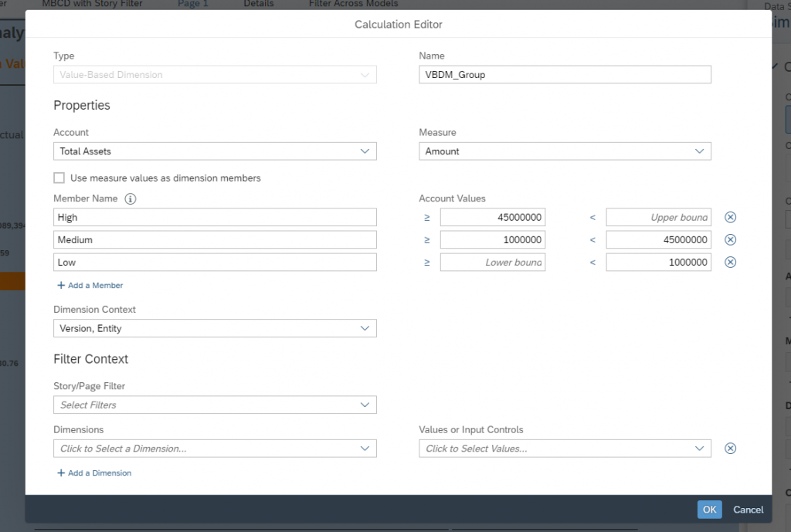The width and height of the screenshot is (791, 532).
Task: Open Story/Page Filter Select Filters dropdown
Action: [x=215, y=405]
